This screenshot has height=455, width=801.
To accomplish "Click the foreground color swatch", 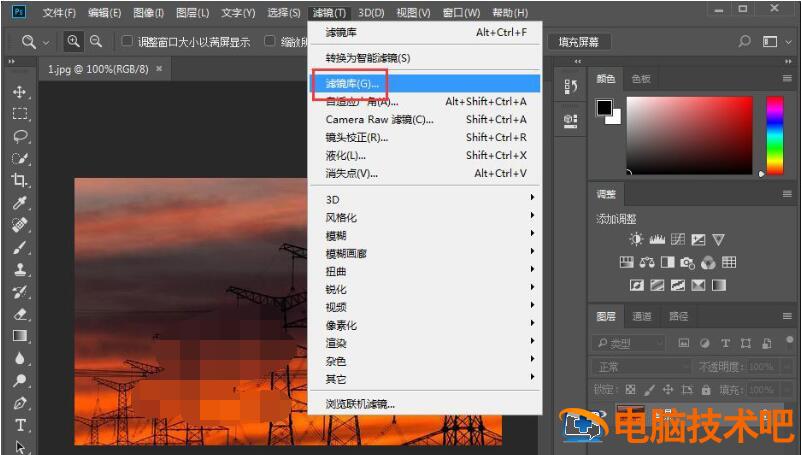I will coord(604,108).
